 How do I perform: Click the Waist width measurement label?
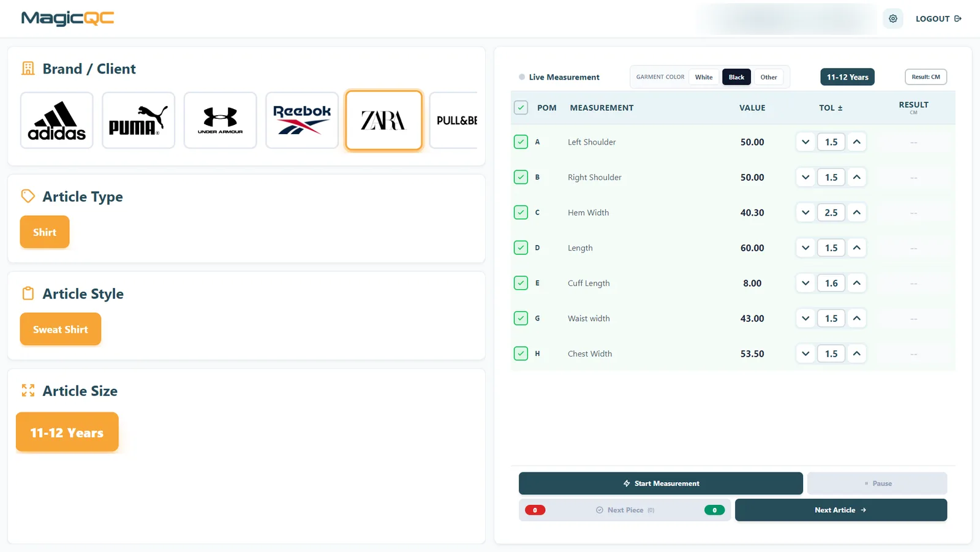589,319
